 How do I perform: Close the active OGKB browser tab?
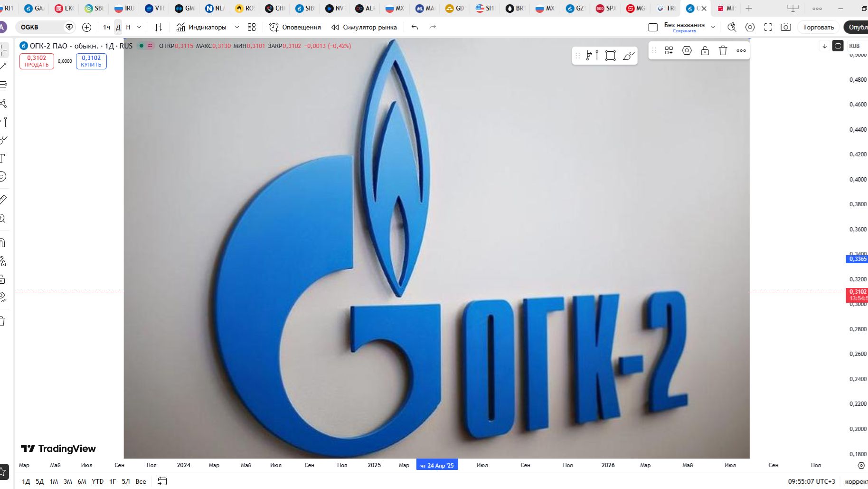pyautogui.click(x=704, y=8)
